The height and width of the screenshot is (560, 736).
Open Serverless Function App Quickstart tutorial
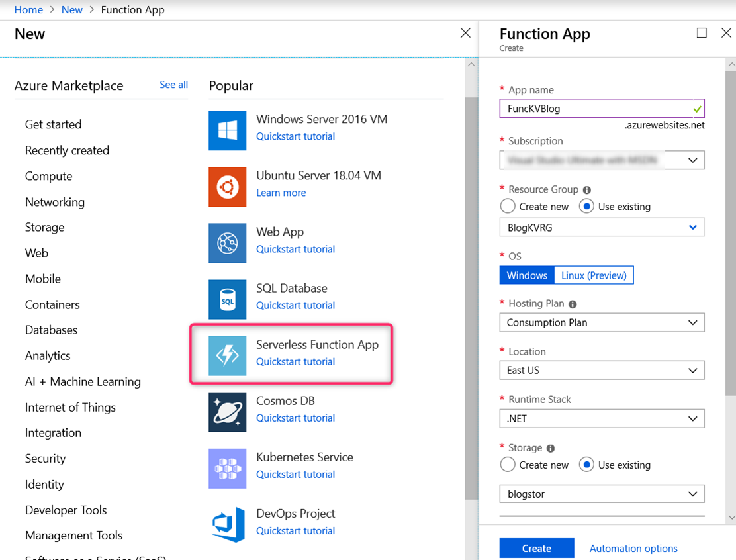296,361
